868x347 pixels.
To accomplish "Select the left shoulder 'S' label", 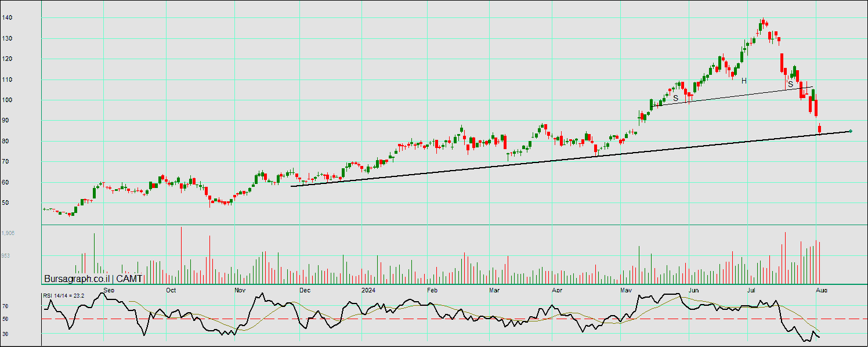I will [675, 98].
